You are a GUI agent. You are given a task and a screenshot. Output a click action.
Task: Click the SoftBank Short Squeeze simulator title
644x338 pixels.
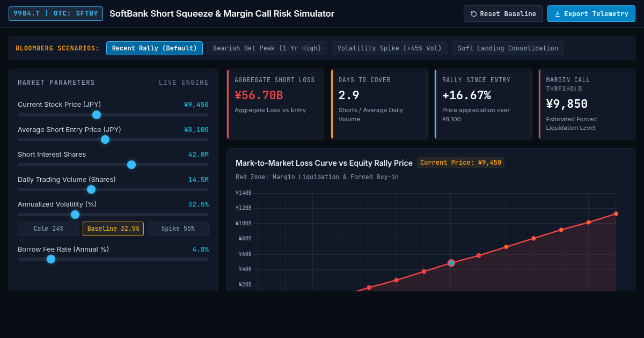pyautogui.click(x=222, y=14)
